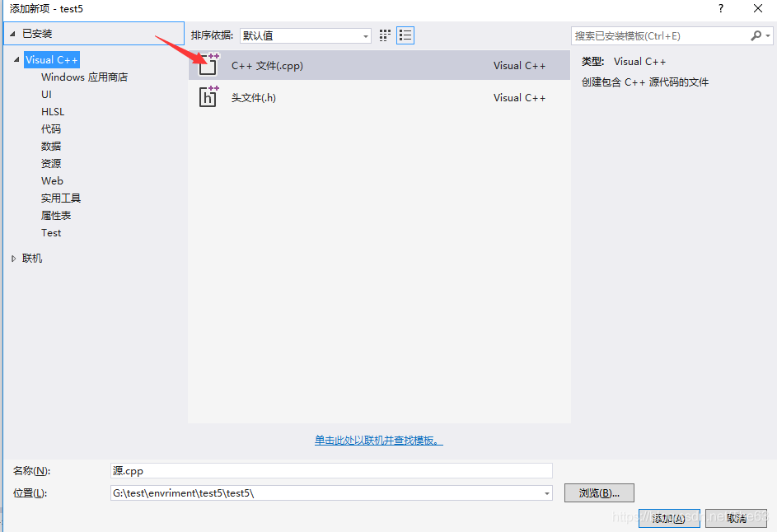Switch to small icons grid view
This screenshot has width=777, height=532.
click(x=385, y=35)
